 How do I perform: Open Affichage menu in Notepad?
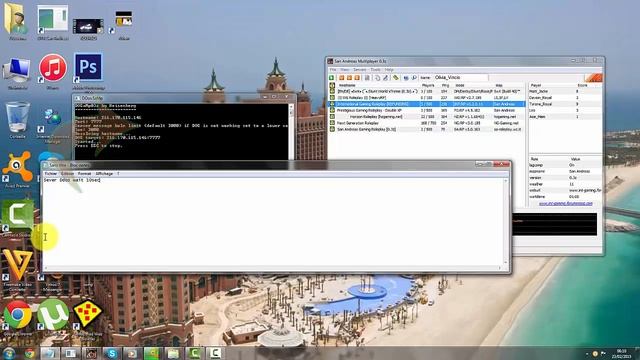tap(104, 173)
